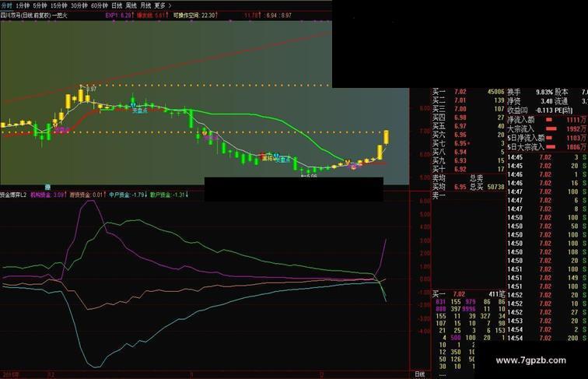Click the 买八 bid row at 6.94
The height and width of the screenshot is (379, 588).
pos(468,152)
